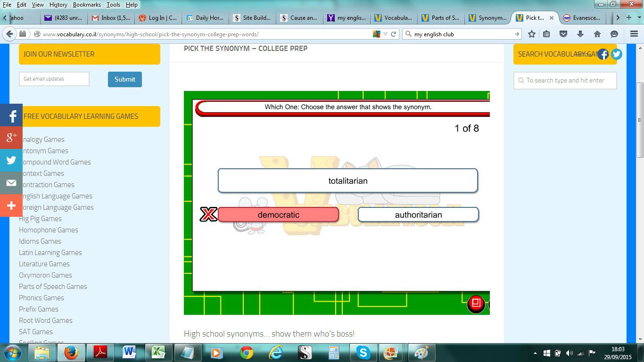Click the email share sidebar icon
This screenshot has width=644, height=362.
[11, 183]
